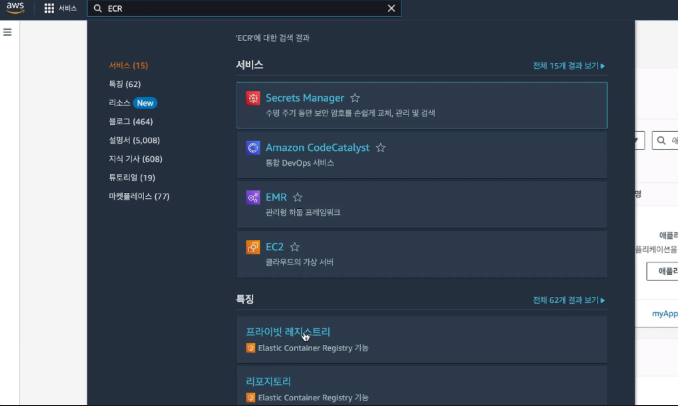This screenshot has height=406, width=678.
Task: Favorite Secrets Manager with the star
Action: [x=355, y=98]
